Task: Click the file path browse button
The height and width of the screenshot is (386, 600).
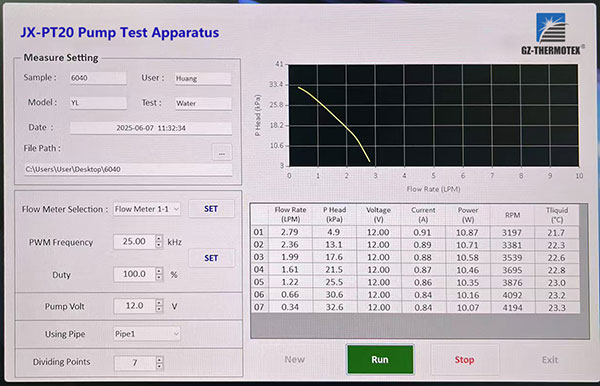Action: pos(222,152)
